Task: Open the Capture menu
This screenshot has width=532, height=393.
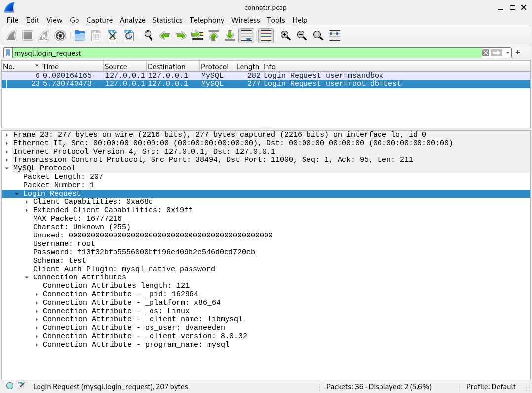Action: (99, 20)
